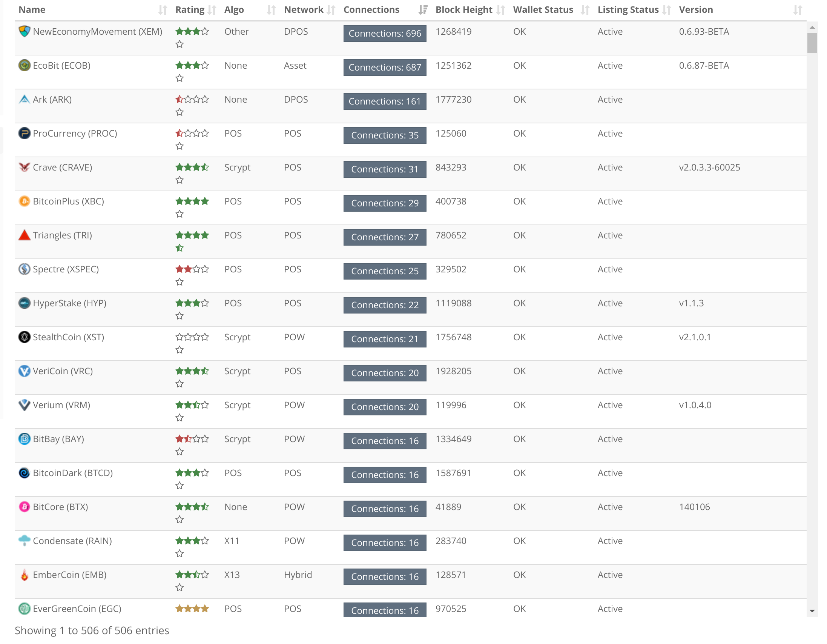Image resolution: width=827 pixels, height=644 pixels.
Task: Click the StealthCoin (XST) coin icon
Action: (24, 337)
